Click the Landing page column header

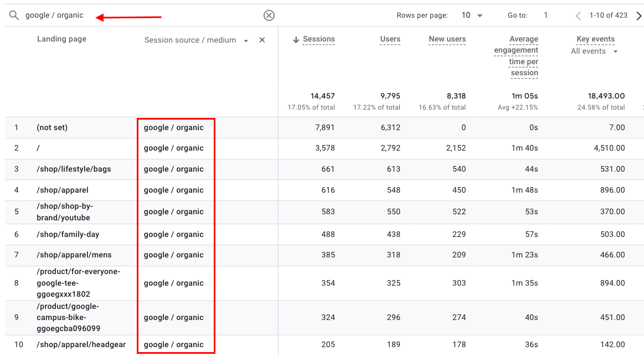pyautogui.click(x=61, y=39)
